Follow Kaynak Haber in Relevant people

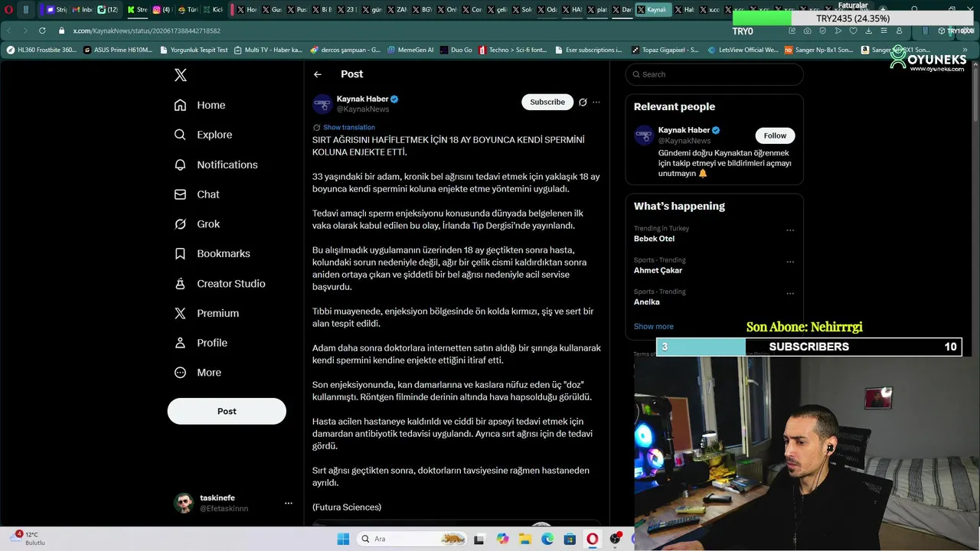tap(775, 135)
